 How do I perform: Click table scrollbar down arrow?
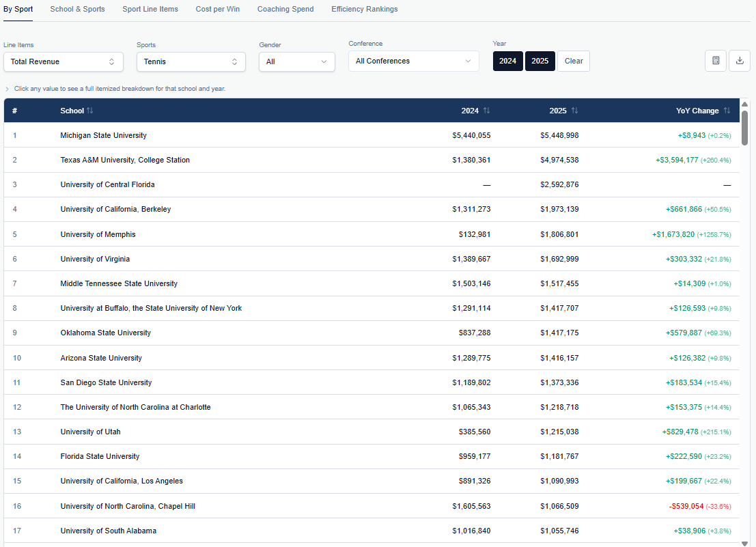pos(744,543)
